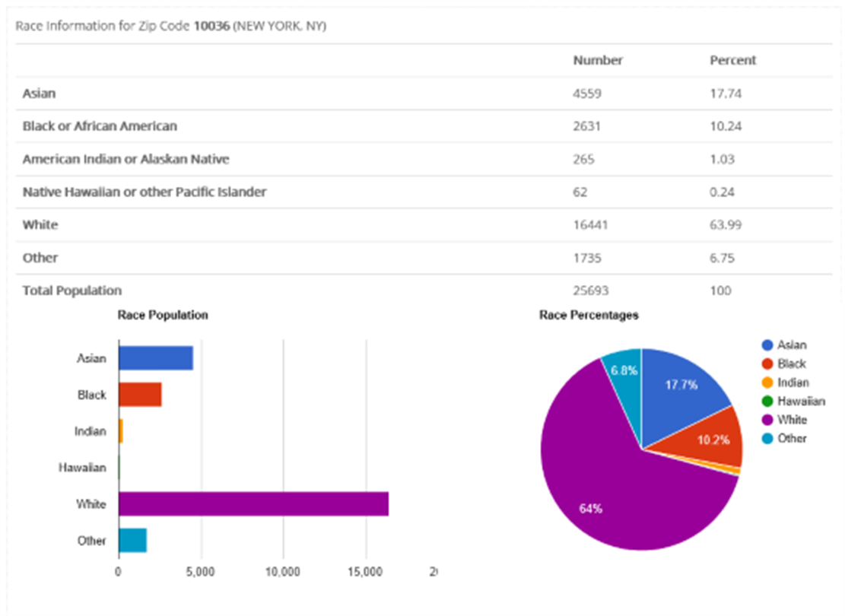Click the purple White legend circle
Image resolution: width=845 pixels, height=616 pixels.
click(766, 420)
